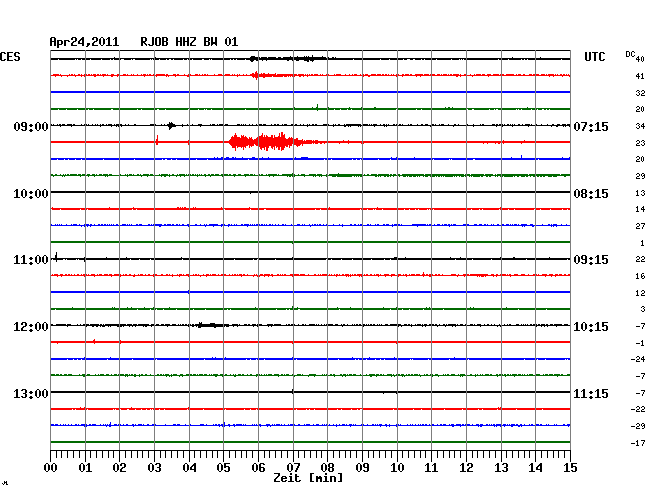Click the 08 minute axis label

[327, 468]
